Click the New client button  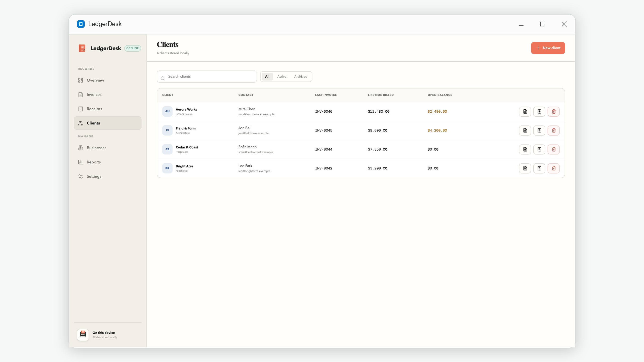[x=548, y=48]
